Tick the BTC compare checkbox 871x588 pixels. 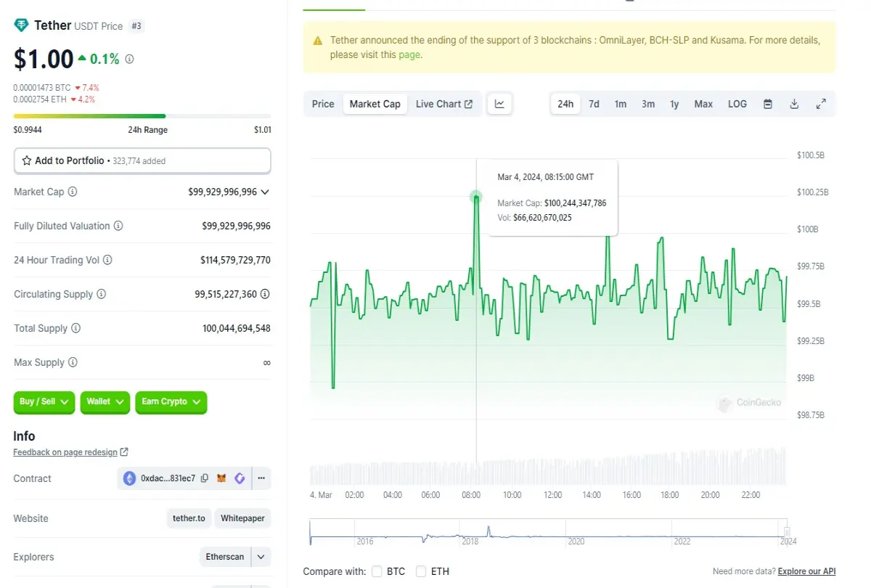tap(377, 571)
